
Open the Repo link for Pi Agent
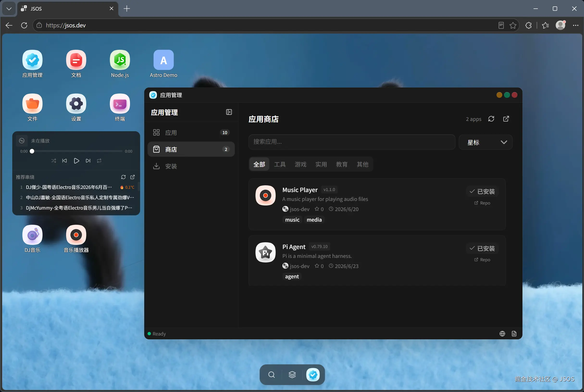point(482,260)
